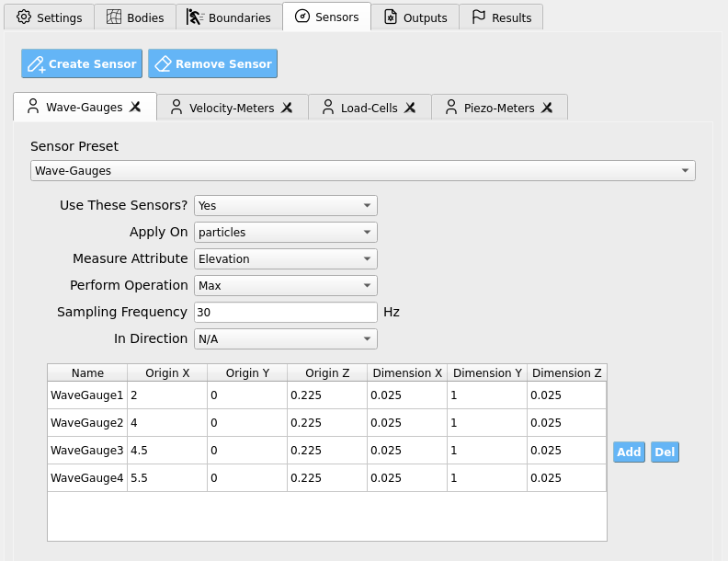Click the Remove Sensor button
Screen dimensions: 728x561
tap(212, 63)
